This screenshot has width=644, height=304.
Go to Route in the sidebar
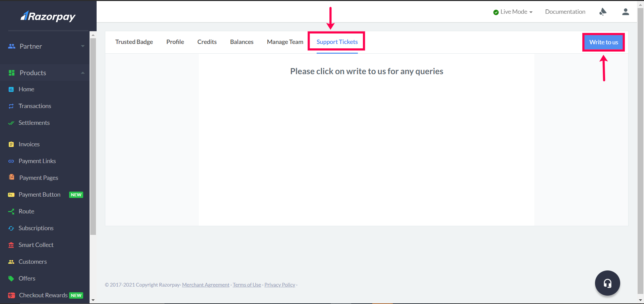[26, 211]
